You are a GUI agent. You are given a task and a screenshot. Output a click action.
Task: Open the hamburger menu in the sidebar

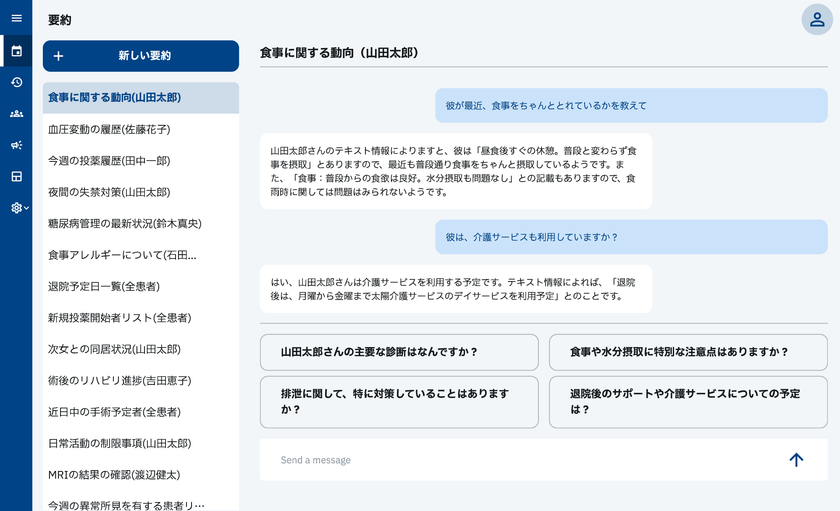(x=16, y=19)
